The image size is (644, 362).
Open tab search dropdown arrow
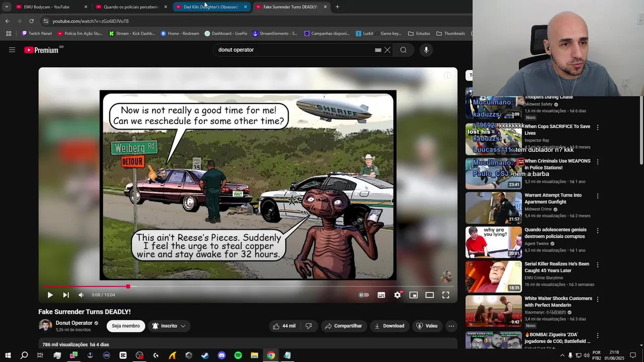click(7, 7)
